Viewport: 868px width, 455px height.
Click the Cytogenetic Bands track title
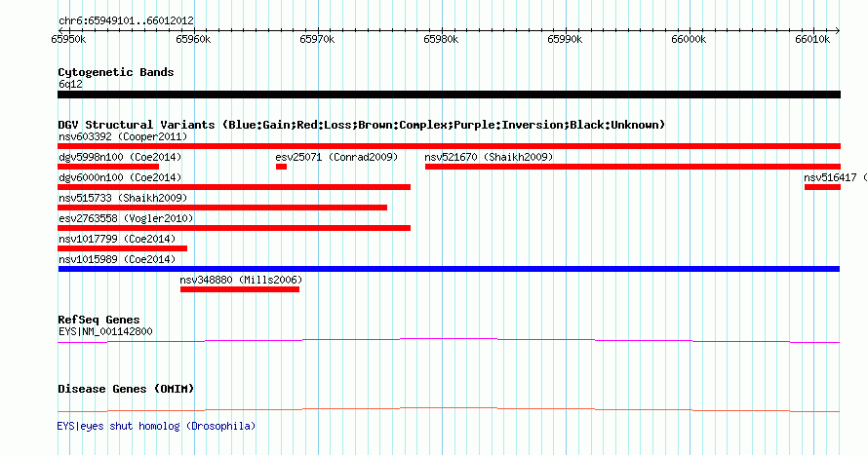pyautogui.click(x=116, y=72)
